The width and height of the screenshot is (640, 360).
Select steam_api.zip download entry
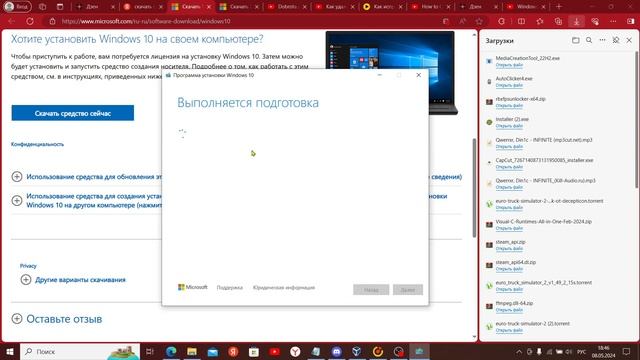click(x=510, y=242)
